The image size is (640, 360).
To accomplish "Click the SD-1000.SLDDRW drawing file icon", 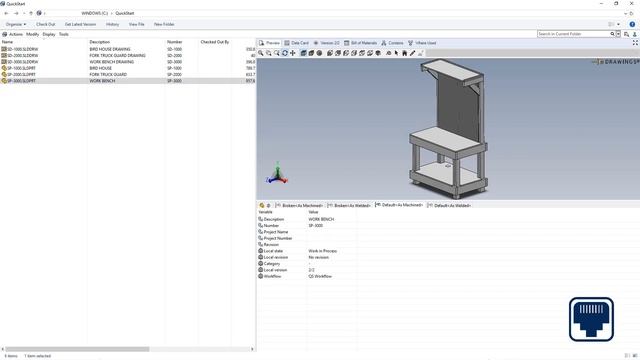I will [4, 49].
